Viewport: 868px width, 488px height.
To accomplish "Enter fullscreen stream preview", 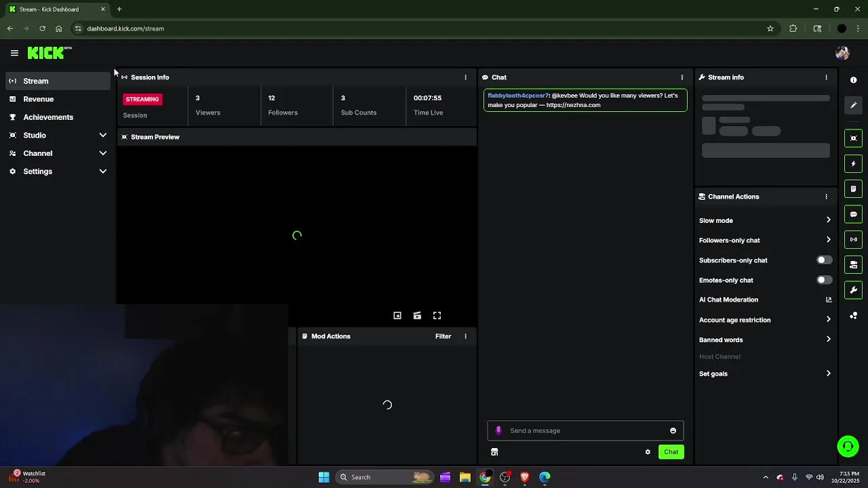I will 437,315.
